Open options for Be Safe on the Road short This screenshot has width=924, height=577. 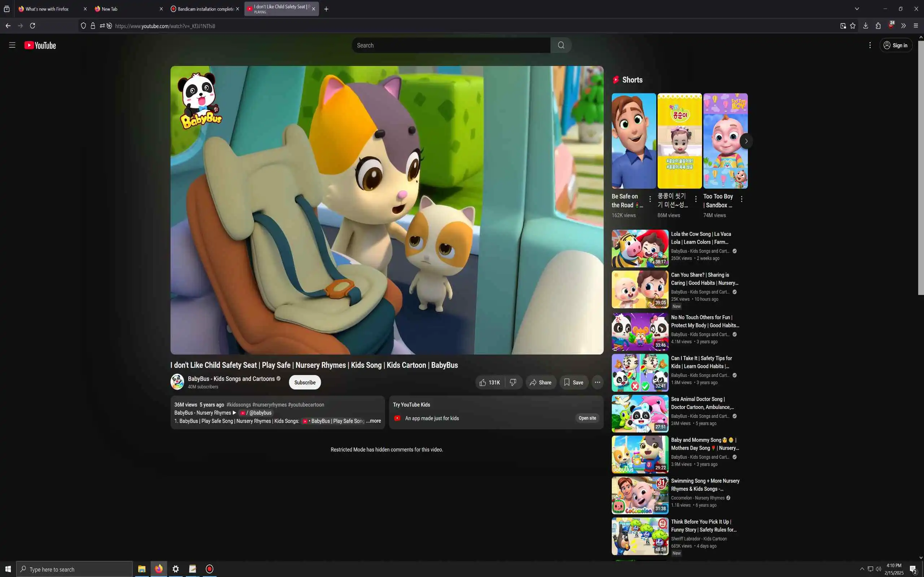(650, 199)
